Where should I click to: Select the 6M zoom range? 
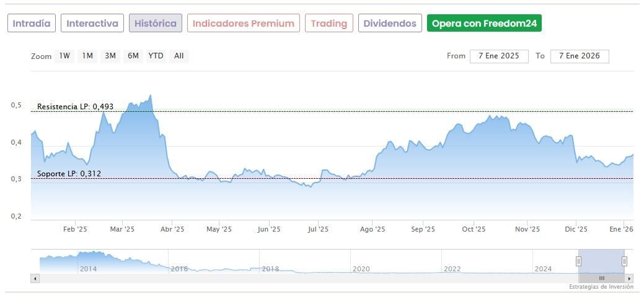click(133, 56)
